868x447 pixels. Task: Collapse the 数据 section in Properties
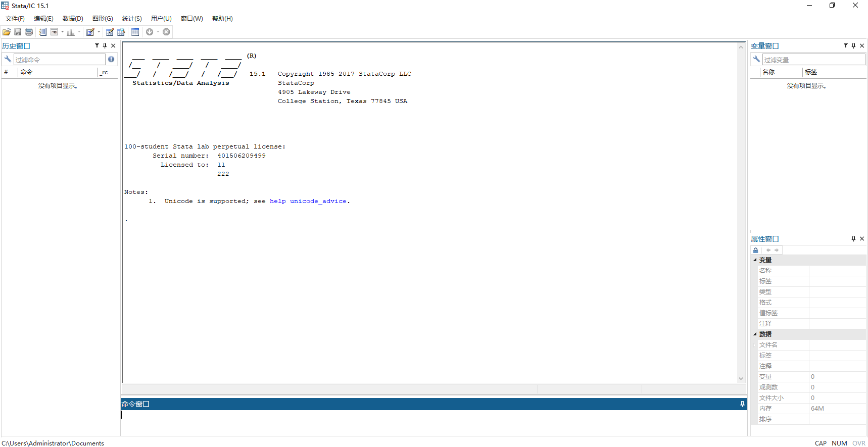755,334
